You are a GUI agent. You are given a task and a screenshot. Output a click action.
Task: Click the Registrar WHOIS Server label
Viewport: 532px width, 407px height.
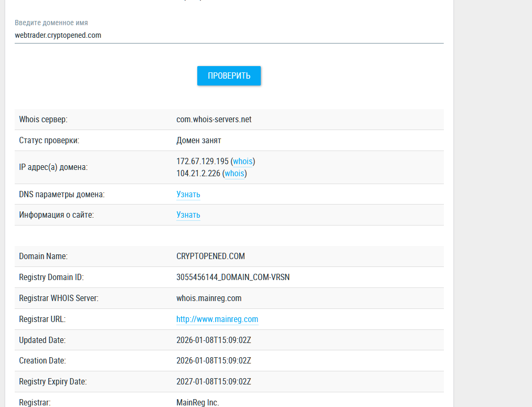point(59,298)
